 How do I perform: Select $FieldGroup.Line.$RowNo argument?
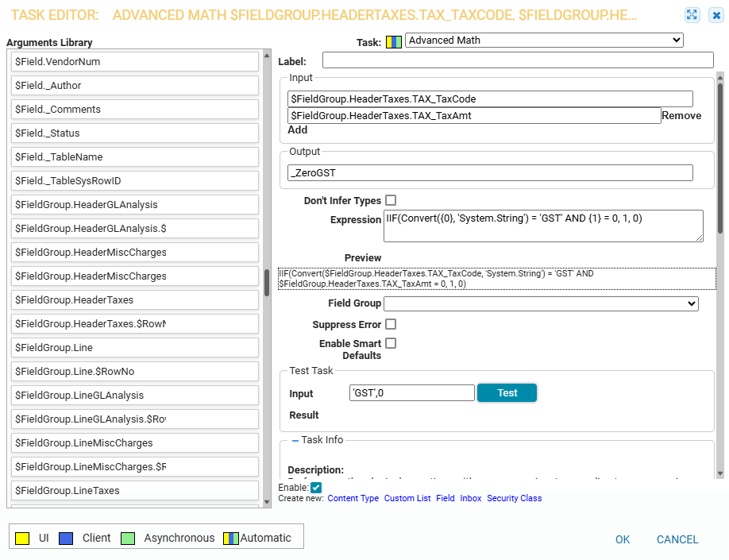click(x=135, y=371)
